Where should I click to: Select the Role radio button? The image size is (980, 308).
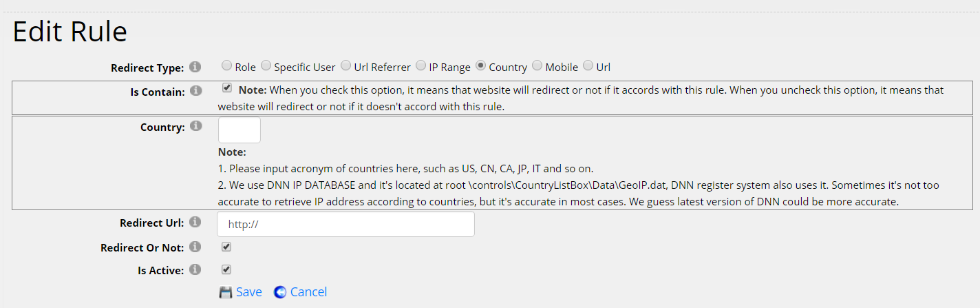point(226,66)
